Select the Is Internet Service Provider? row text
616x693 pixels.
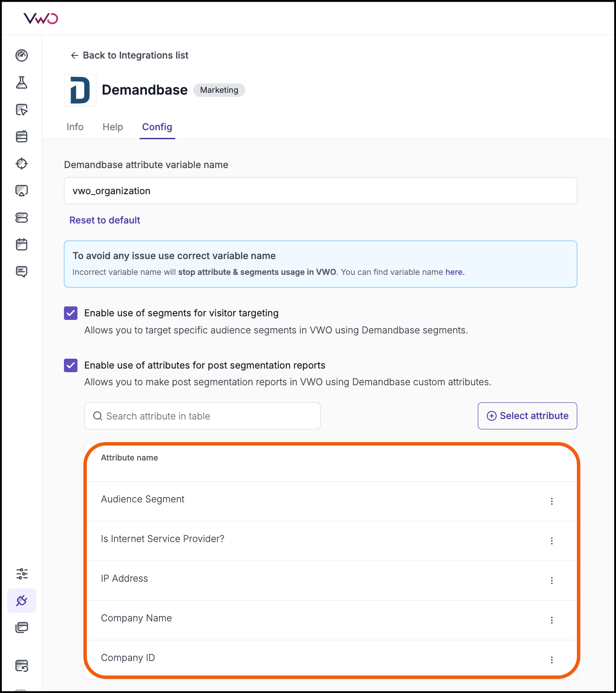pyautogui.click(x=163, y=539)
